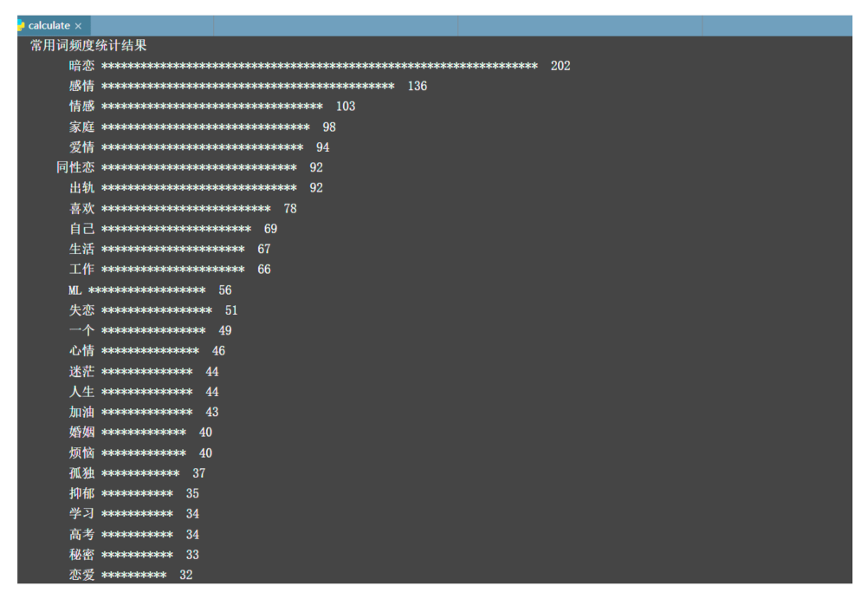Click the count 66
This screenshot has height=599, width=868.
[264, 270]
